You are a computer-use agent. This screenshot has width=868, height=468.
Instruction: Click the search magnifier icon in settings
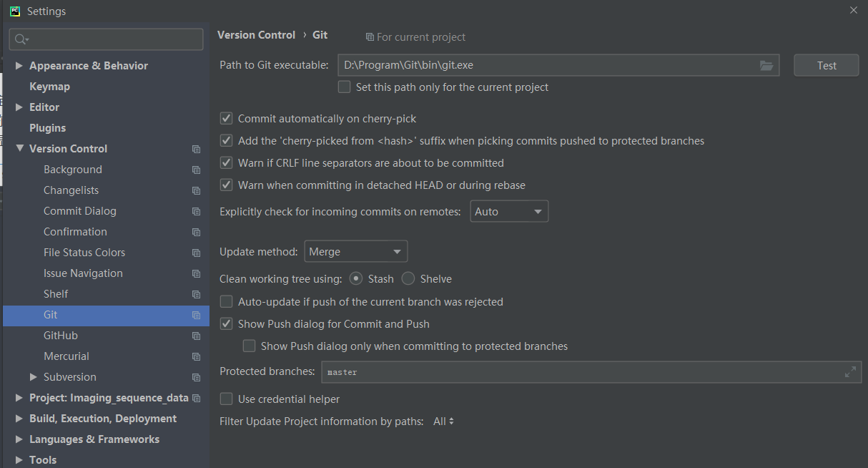point(21,39)
